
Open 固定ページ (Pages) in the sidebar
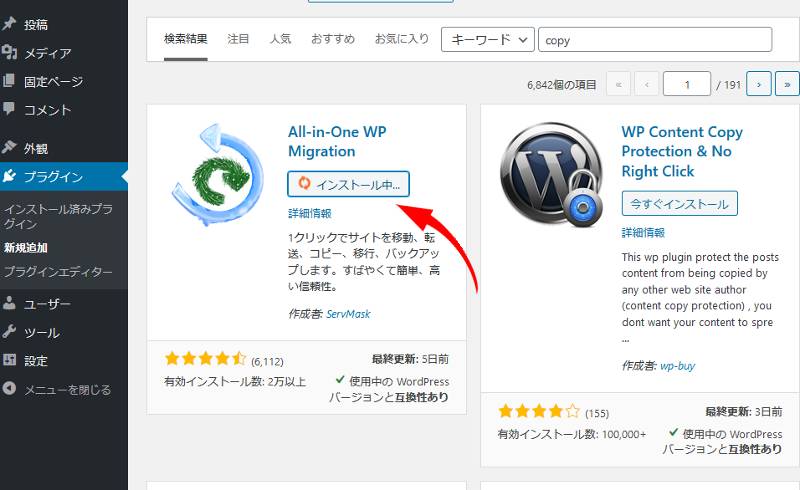click(54, 82)
